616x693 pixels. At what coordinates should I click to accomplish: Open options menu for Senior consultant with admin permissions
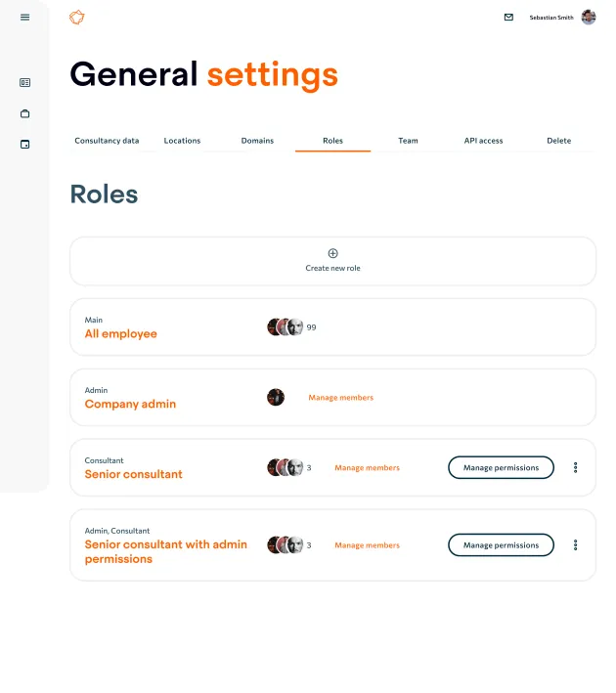click(x=575, y=545)
